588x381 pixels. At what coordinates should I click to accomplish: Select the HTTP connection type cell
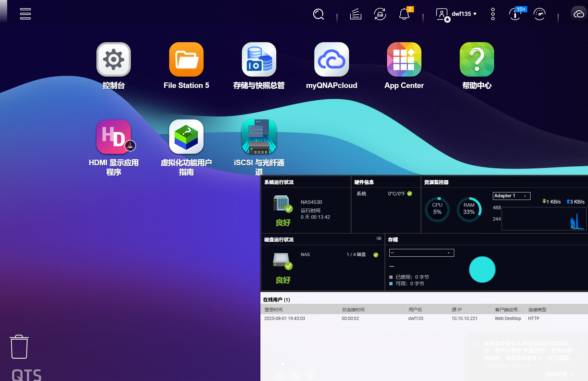click(x=533, y=318)
